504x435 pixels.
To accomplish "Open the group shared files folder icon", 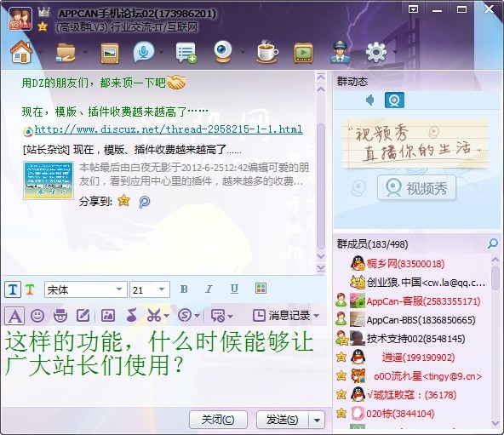I will pyautogui.click(x=66, y=52).
